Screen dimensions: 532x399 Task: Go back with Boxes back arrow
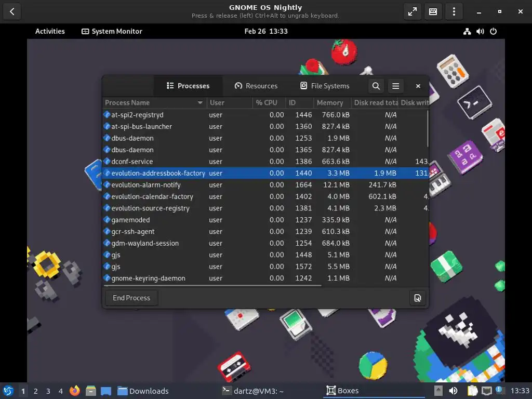(12, 11)
